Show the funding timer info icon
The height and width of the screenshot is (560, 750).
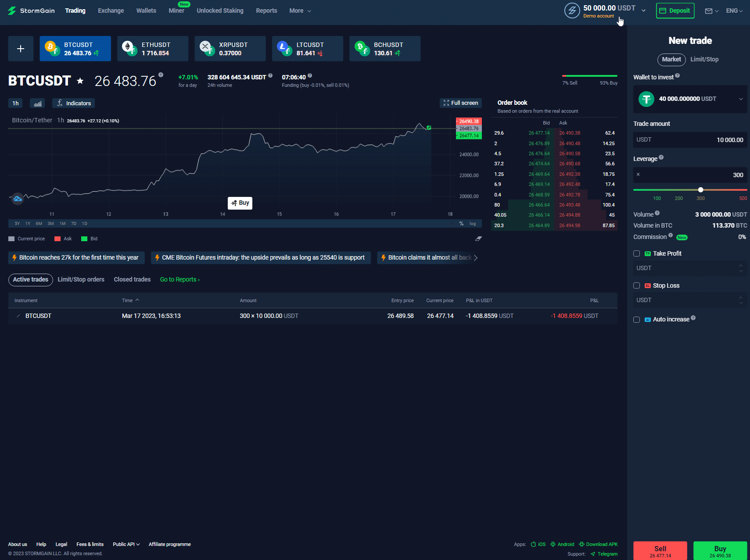point(310,75)
